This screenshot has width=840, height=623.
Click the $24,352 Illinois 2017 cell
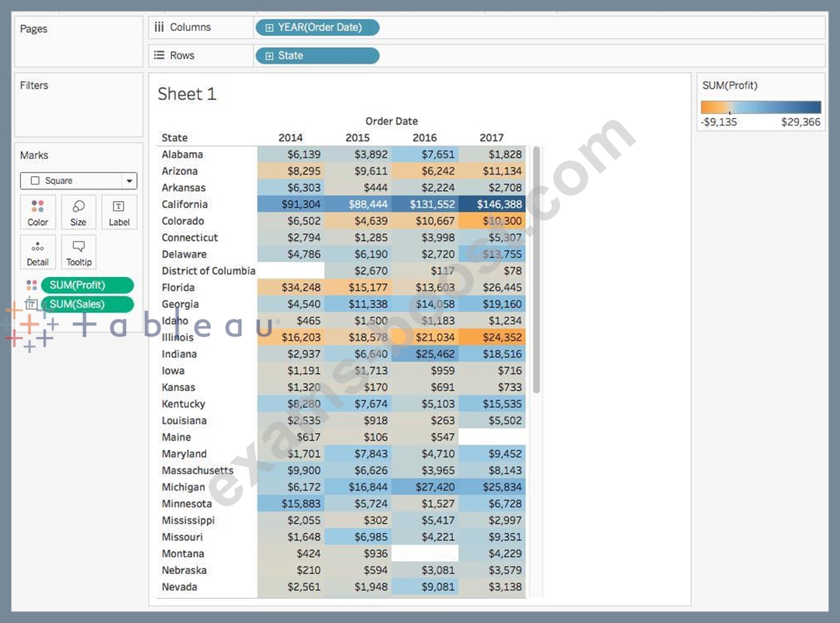pyautogui.click(x=492, y=337)
